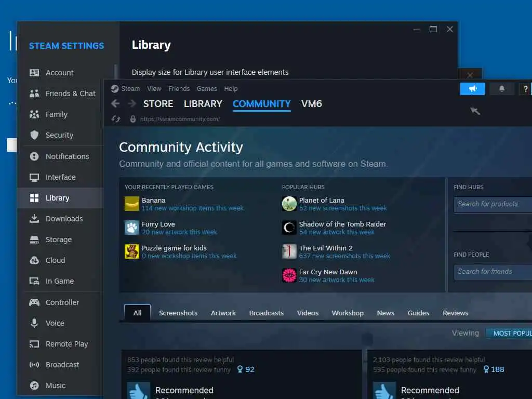Go forward with the right arrow
Viewport: 532px width, 399px height.
[132, 103]
